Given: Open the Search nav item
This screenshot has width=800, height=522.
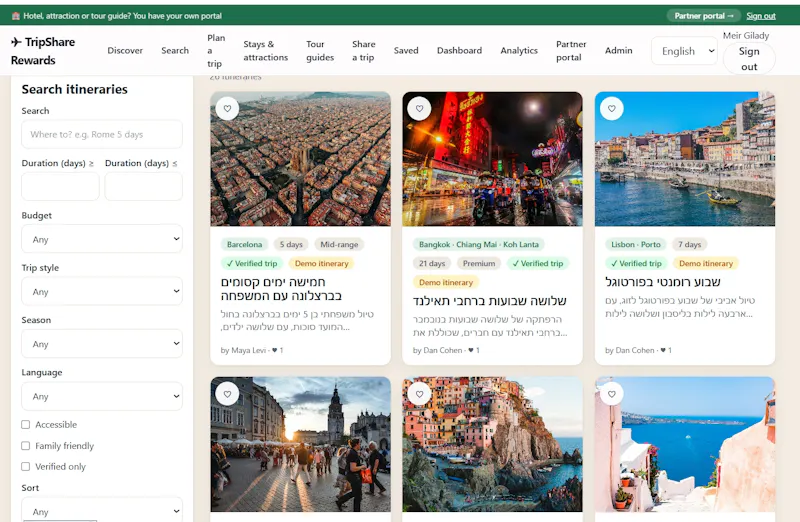Looking at the screenshot, I should 175,51.
